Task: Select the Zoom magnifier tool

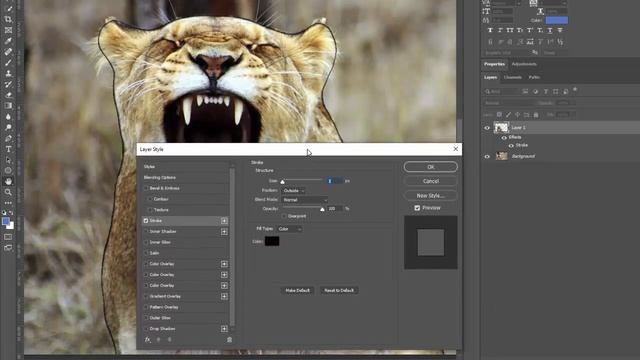Action: (x=8, y=192)
